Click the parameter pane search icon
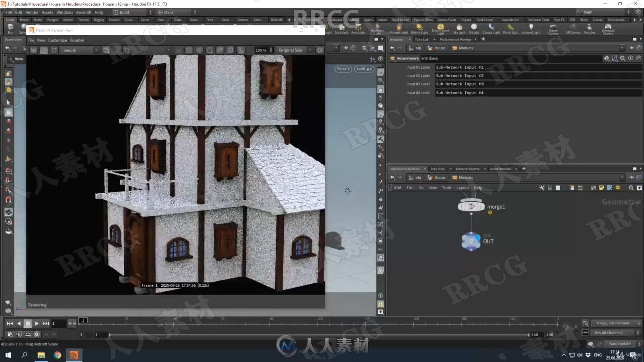This screenshot has height=362, width=644. coord(623,58)
